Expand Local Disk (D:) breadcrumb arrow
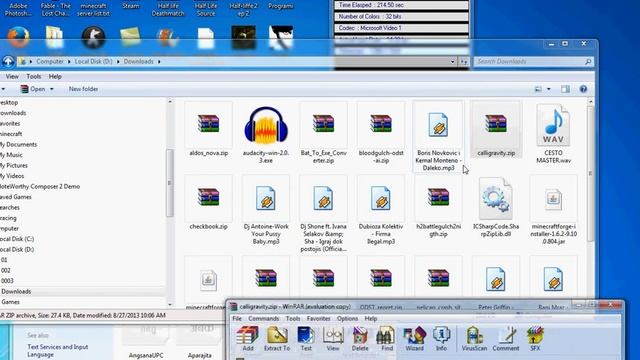 click(118, 62)
